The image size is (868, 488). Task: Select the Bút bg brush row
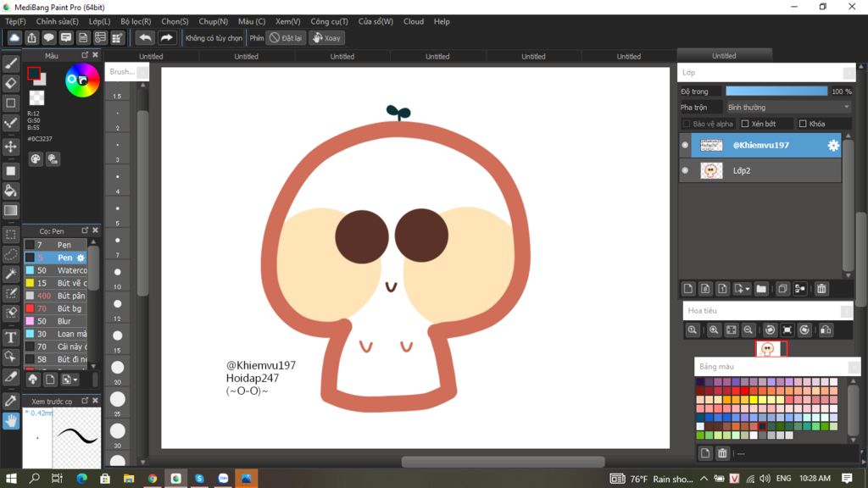pos(55,308)
